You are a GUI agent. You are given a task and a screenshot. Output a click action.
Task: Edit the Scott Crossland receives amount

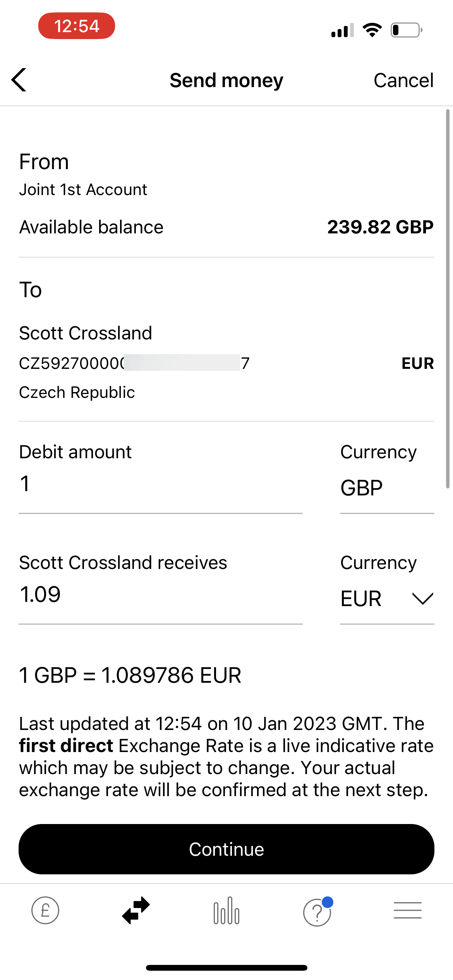click(160, 595)
